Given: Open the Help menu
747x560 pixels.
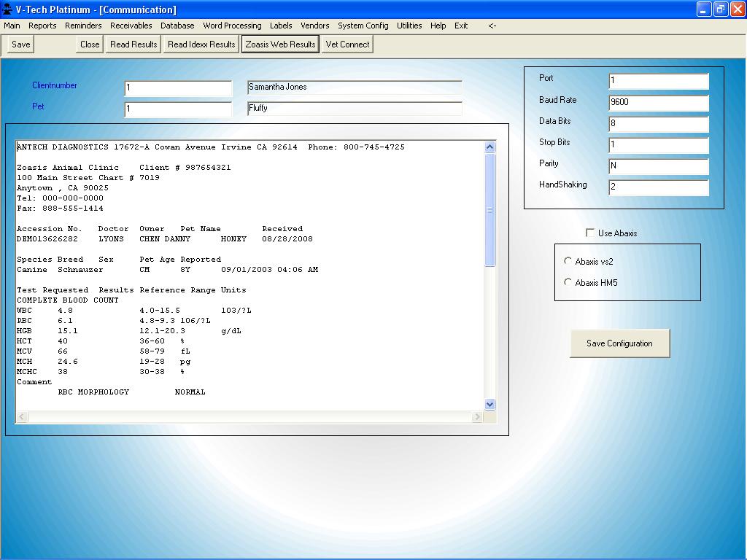Looking at the screenshot, I should coord(438,26).
